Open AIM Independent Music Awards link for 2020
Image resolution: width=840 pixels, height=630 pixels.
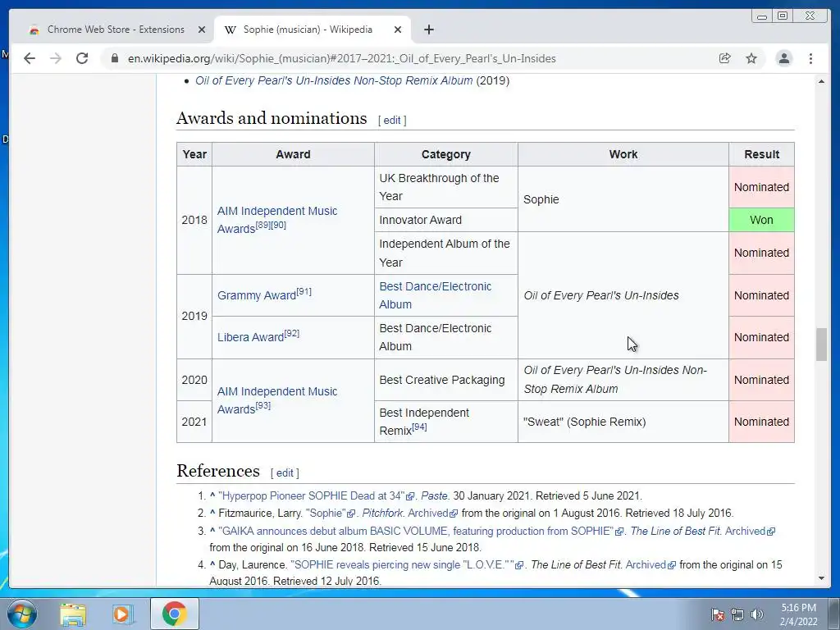[x=277, y=400]
